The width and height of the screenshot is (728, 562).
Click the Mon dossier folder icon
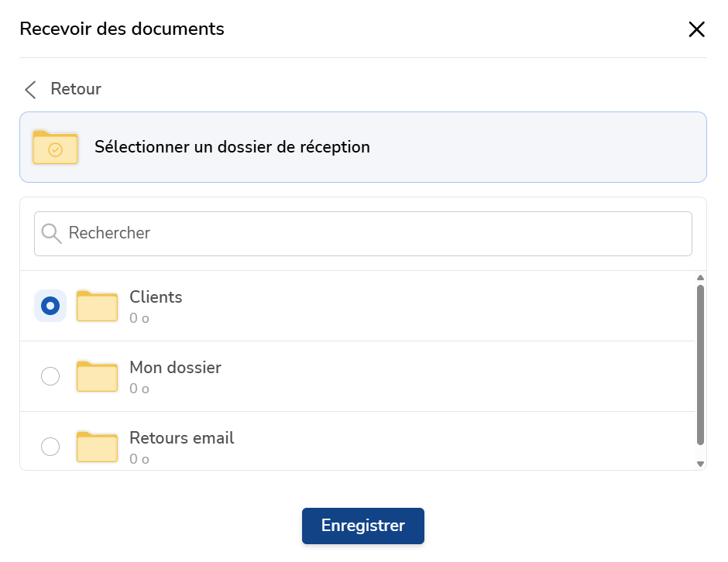click(x=97, y=376)
